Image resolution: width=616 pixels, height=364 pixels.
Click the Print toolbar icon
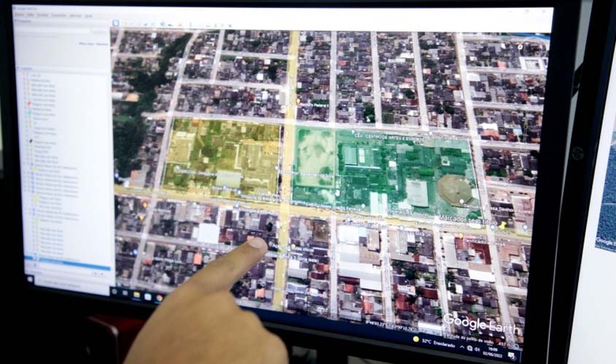216,25
